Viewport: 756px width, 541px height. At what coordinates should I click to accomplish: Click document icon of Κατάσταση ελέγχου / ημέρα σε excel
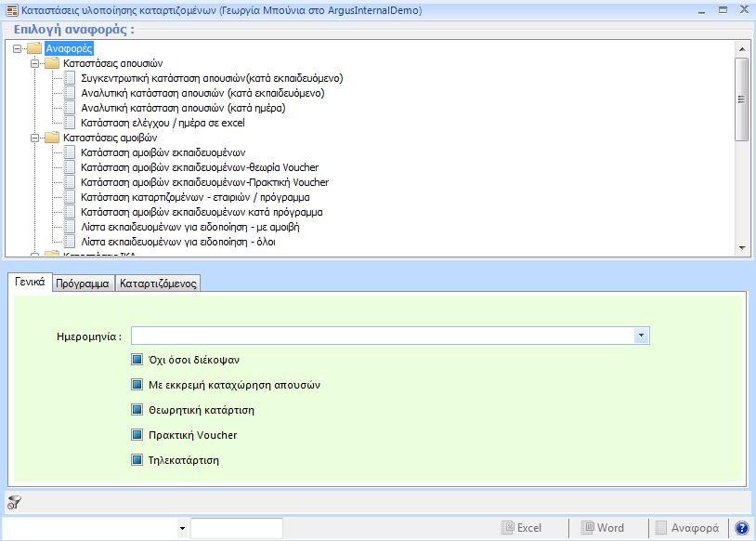pos(72,123)
